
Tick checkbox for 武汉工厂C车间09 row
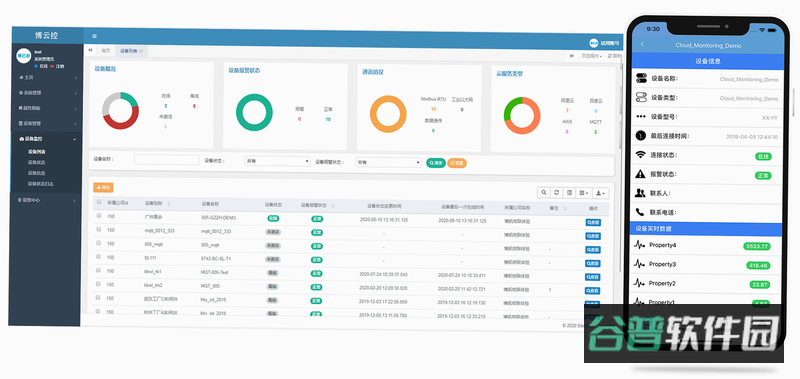(97, 297)
